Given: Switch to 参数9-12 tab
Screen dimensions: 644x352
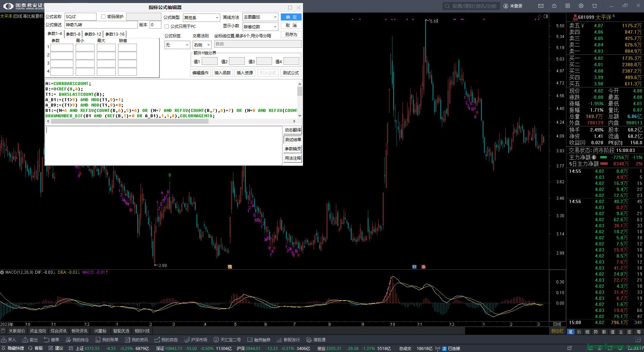Looking at the screenshot, I should [x=93, y=34].
